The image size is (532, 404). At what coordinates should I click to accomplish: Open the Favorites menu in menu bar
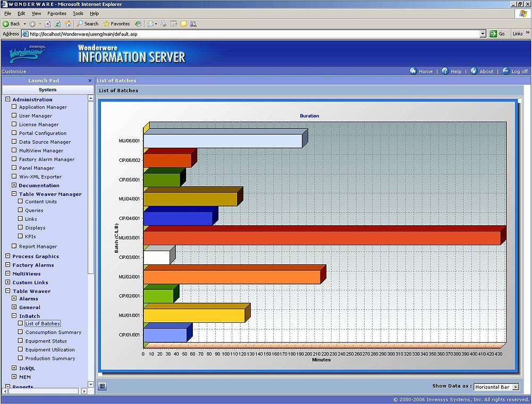pyautogui.click(x=57, y=13)
